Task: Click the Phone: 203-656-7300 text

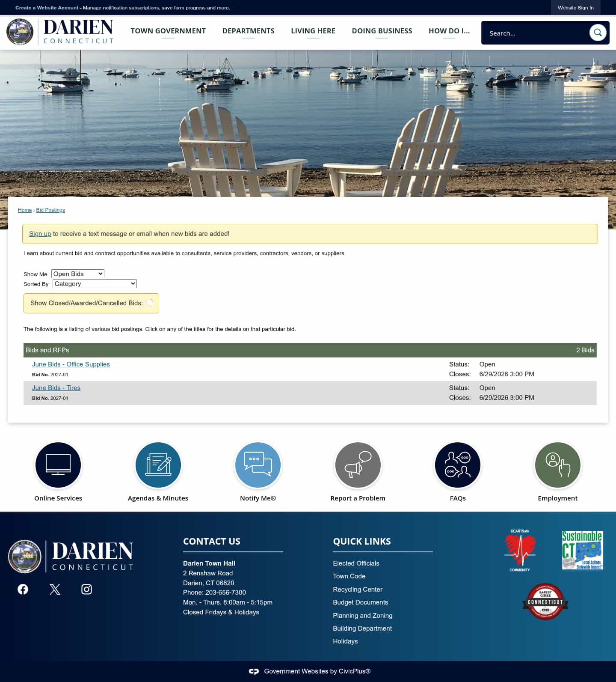Action: 214,593
